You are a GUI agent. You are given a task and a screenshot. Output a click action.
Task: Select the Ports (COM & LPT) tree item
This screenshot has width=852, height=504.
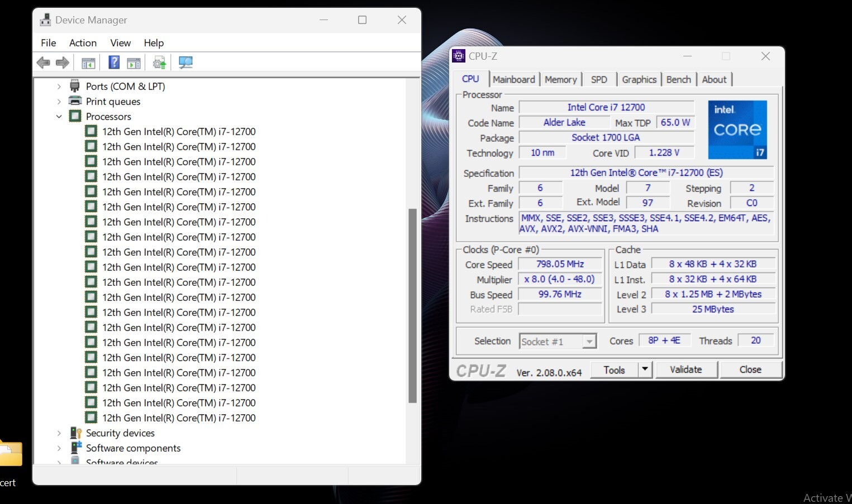125,87
